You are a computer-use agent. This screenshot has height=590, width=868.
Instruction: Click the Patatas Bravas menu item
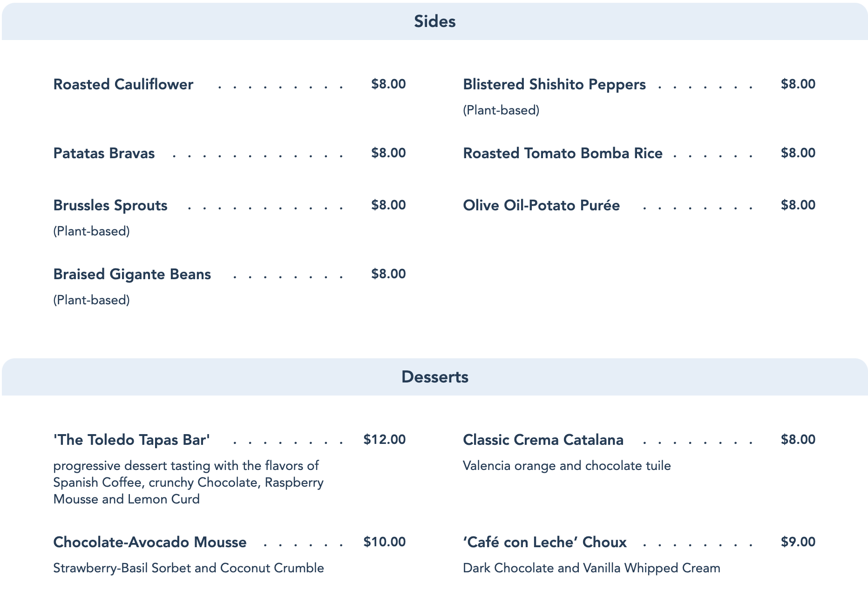[x=104, y=153]
